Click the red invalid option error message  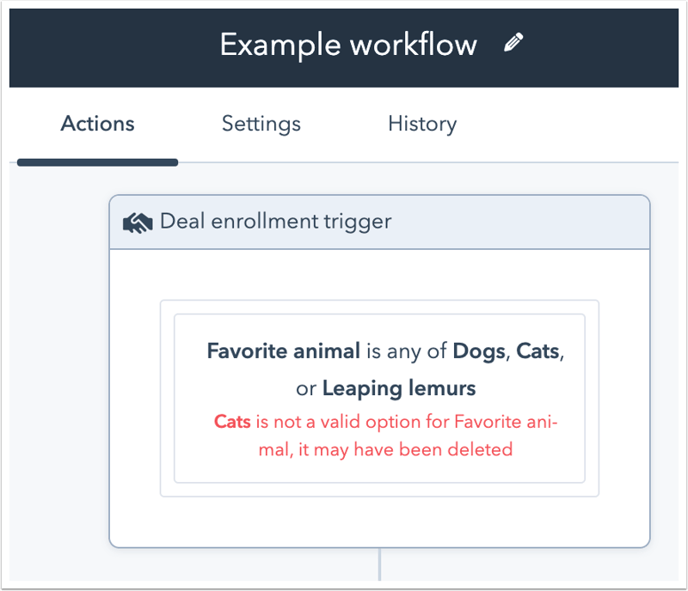click(385, 436)
